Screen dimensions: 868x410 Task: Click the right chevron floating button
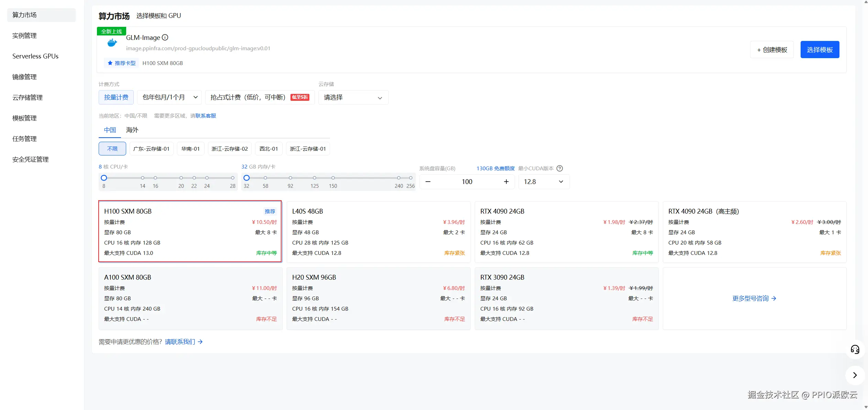(x=855, y=375)
